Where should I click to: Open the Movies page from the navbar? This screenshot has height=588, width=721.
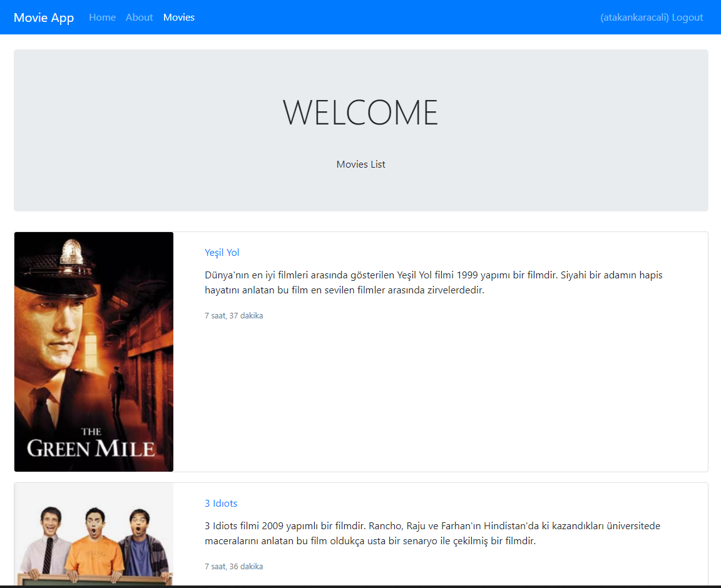click(179, 17)
